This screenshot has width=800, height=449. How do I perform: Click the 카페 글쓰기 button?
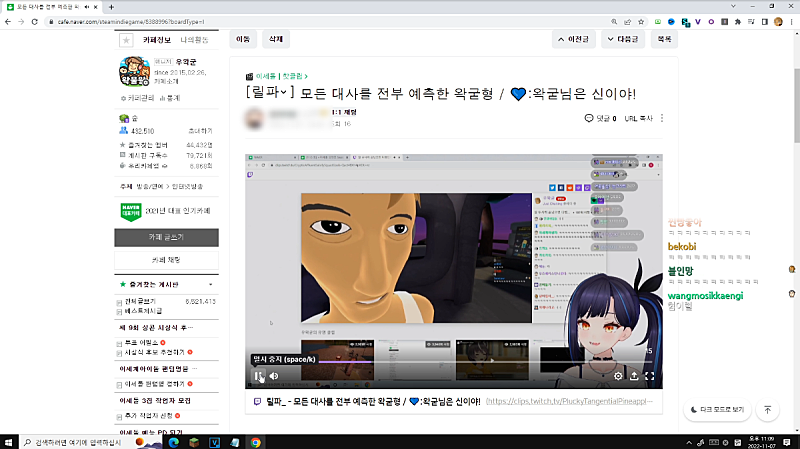coord(166,238)
